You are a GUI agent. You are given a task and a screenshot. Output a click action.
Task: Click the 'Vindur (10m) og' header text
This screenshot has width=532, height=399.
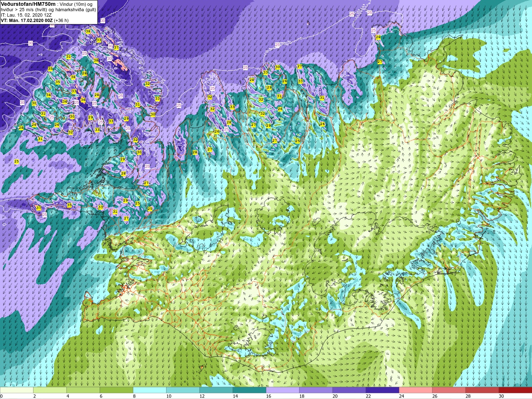pos(77,4)
